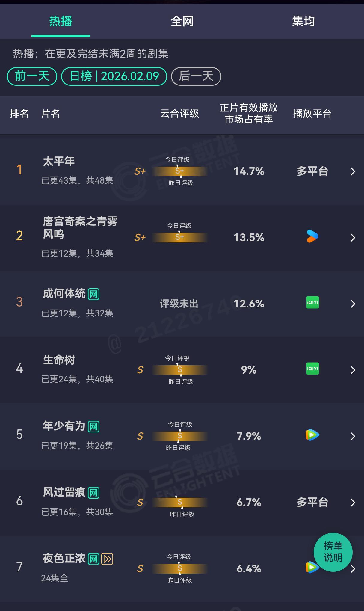The width and height of the screenshot is (364, 611).
Task: Click 后一天 to view the next day
Action: (x=196, y=76)
